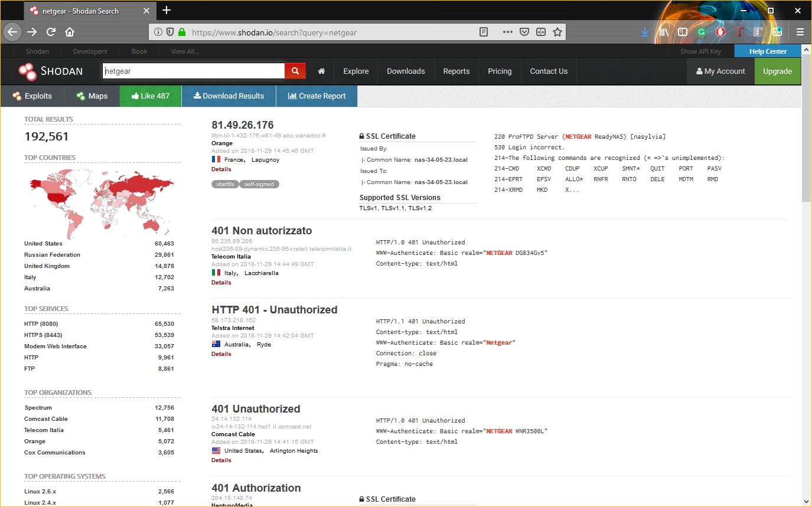
Task: Open the Book link in top bar
Action: 139,51
